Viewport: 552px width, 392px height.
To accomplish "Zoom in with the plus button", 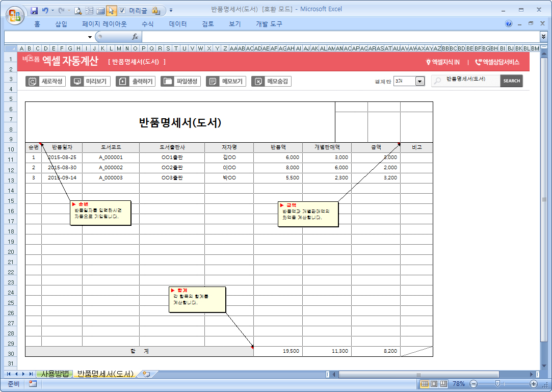I will coord(534,384).
